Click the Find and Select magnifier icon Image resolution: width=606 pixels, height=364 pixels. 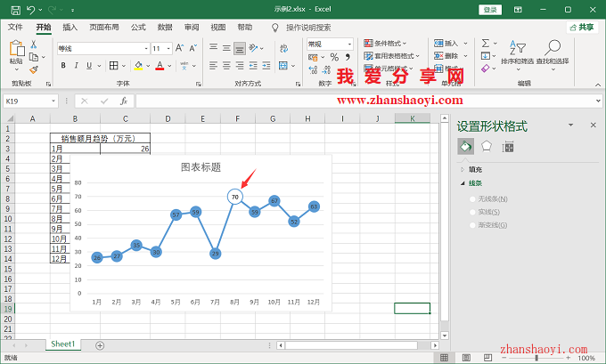(x=553, y=48)
